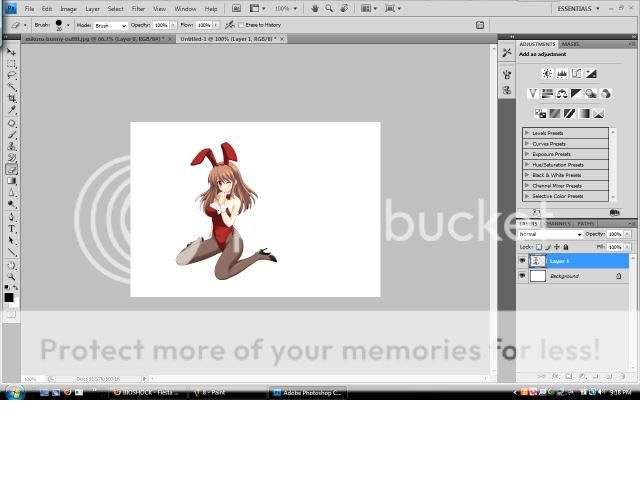The height and width of the screenshot is (485, 640).
Task: Open the Brush preset picker arrow
Action: click(x=68, y=25)
